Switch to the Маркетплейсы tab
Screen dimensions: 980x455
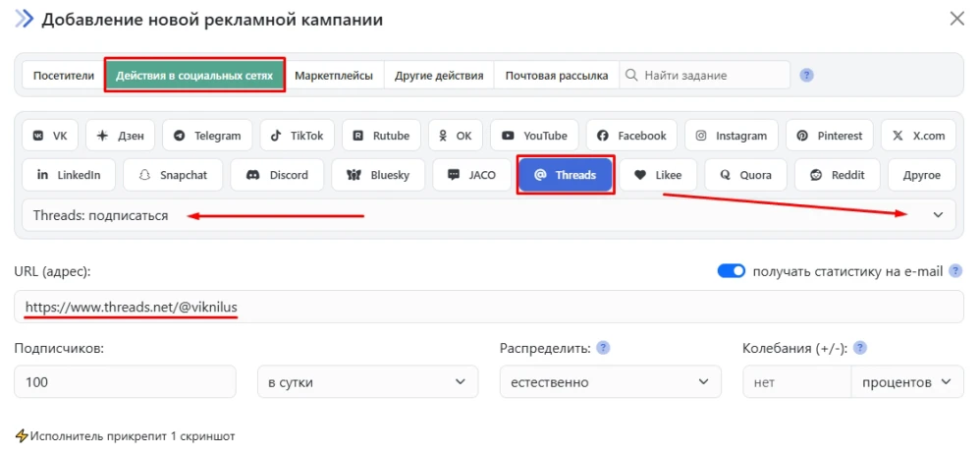click(x=334, y=75)
